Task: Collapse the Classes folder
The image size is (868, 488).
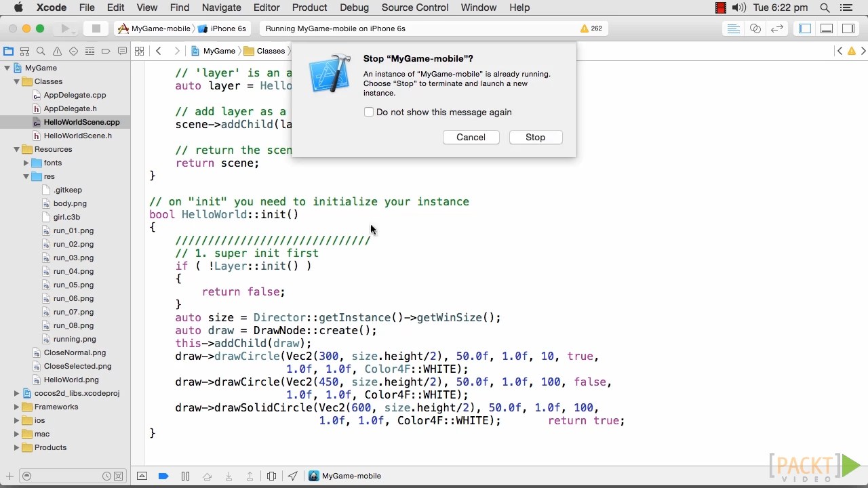Action: [x=17, y=81]
